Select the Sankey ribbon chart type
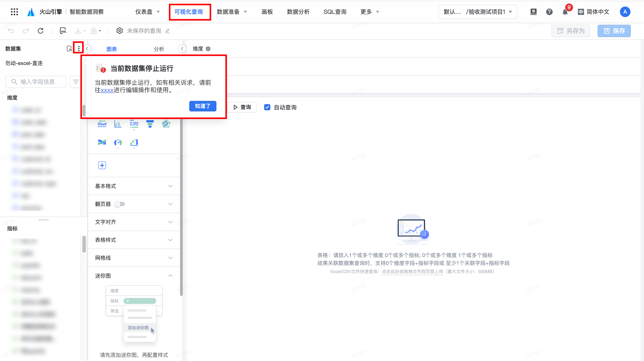Image resolution: width=644 pixels, height=361 pixels. [x=102, y=142]
